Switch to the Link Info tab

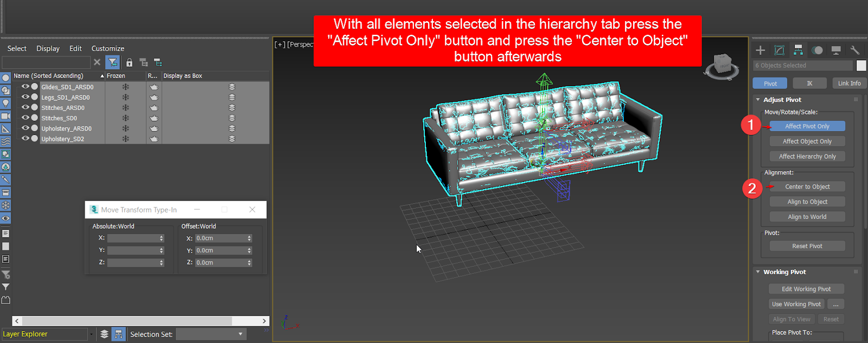pyautogui.click(x=848, y=83)
